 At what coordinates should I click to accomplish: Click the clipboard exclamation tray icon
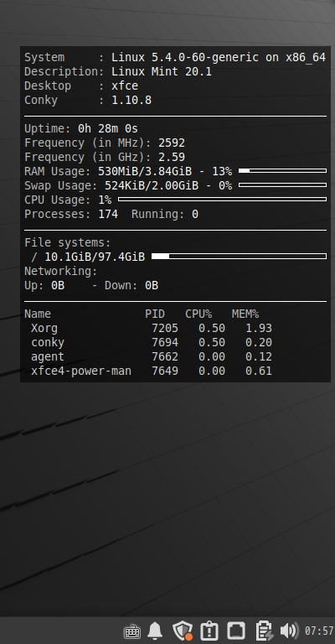point(209,631)
